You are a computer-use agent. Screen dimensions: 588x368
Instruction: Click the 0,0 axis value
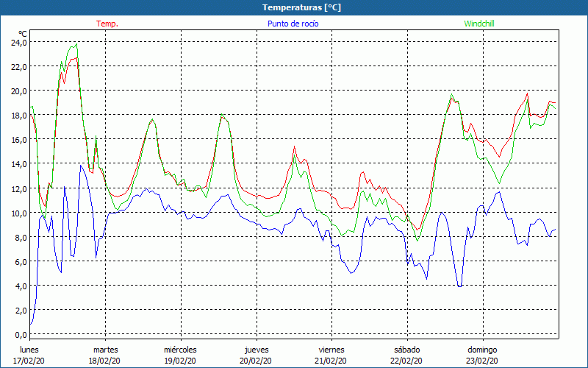pyautogui.click(x=21, y=335)
